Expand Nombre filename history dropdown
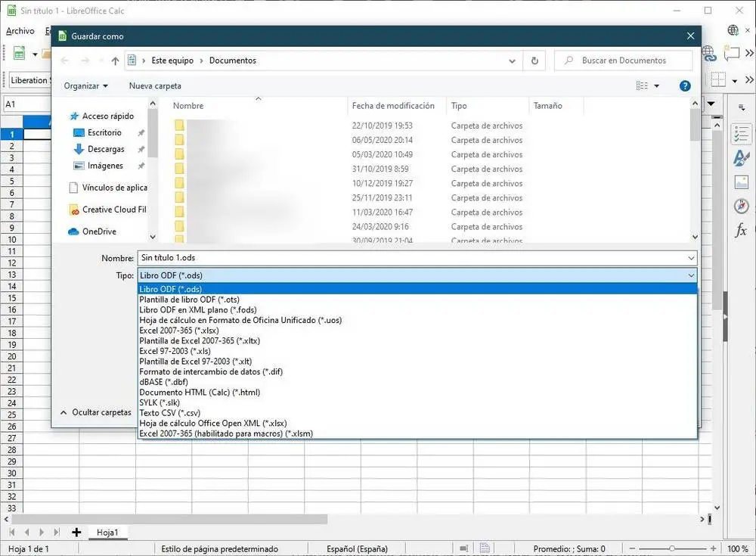 click(x=691, y=258)
